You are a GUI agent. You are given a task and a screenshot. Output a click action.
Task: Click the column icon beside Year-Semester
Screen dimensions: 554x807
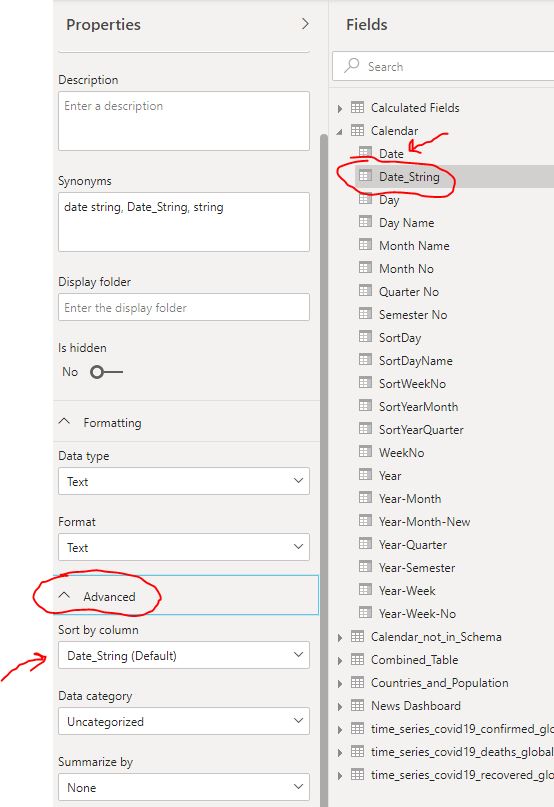(x=365, y=567)
